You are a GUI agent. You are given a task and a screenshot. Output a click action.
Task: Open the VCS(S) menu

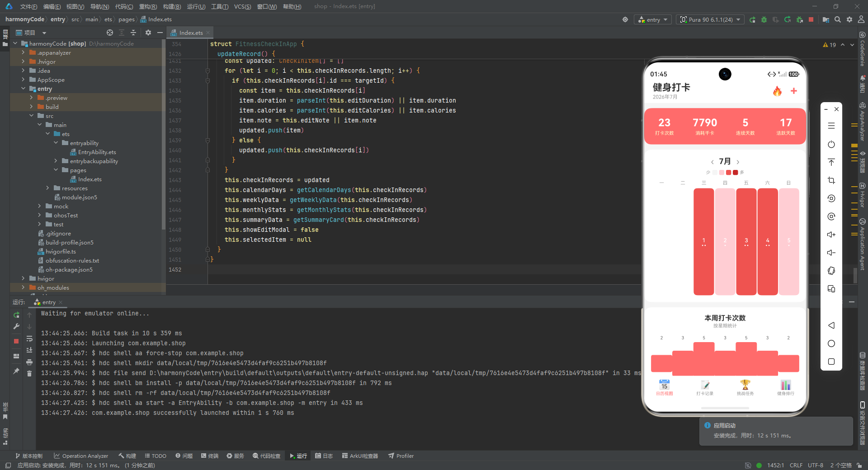click(x=242, y=6)
